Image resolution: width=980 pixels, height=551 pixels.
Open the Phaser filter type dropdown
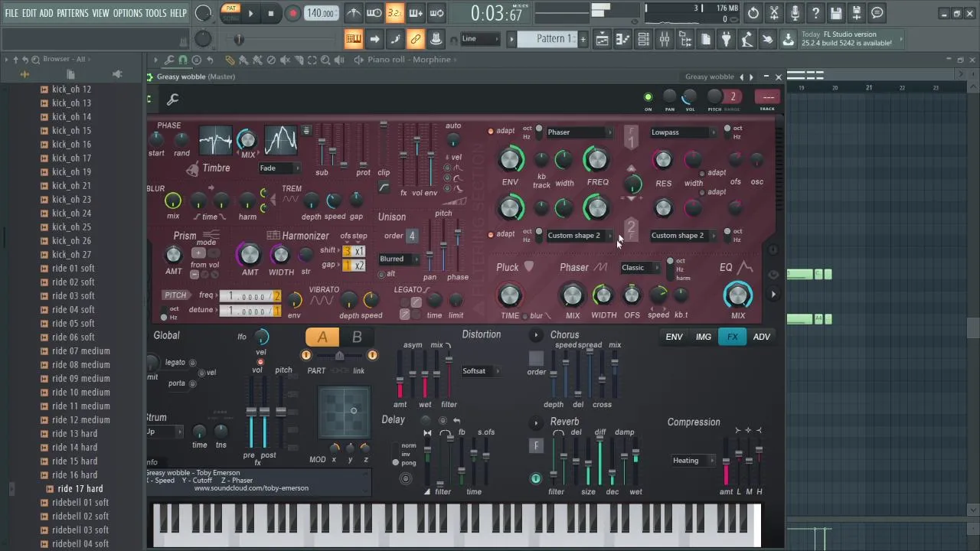point(580,132)
